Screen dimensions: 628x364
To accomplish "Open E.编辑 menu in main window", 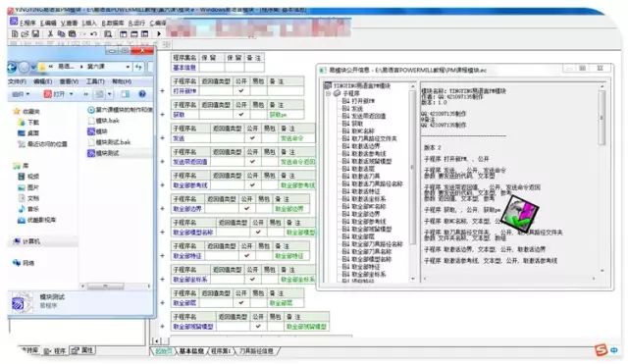I will pos(48,23).
